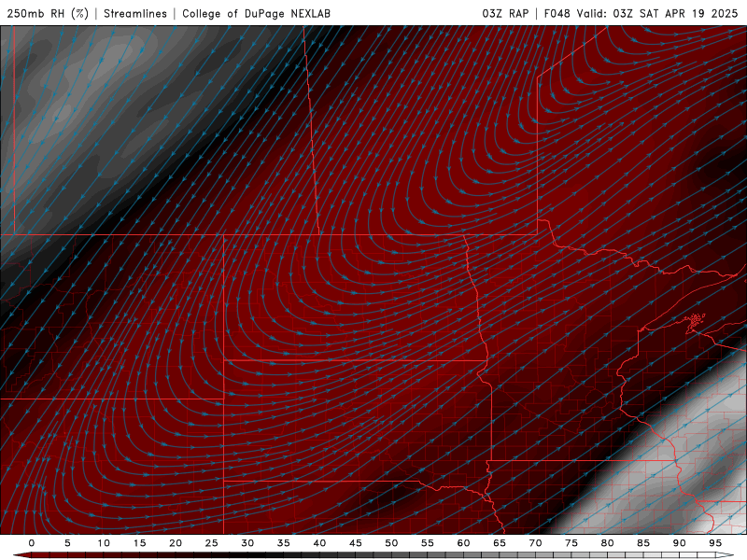Click "College of DuPage NEXLAB" header text

[256, 14]
